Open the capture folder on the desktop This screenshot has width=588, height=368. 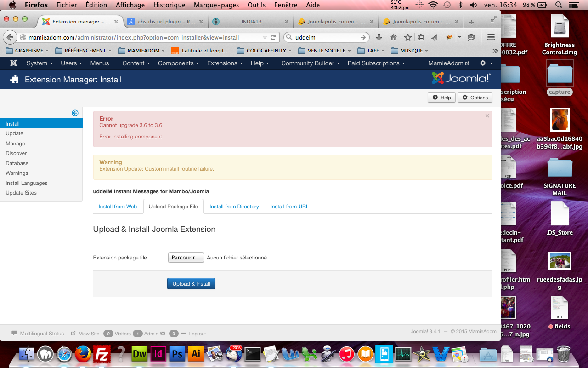pos(560,78)
